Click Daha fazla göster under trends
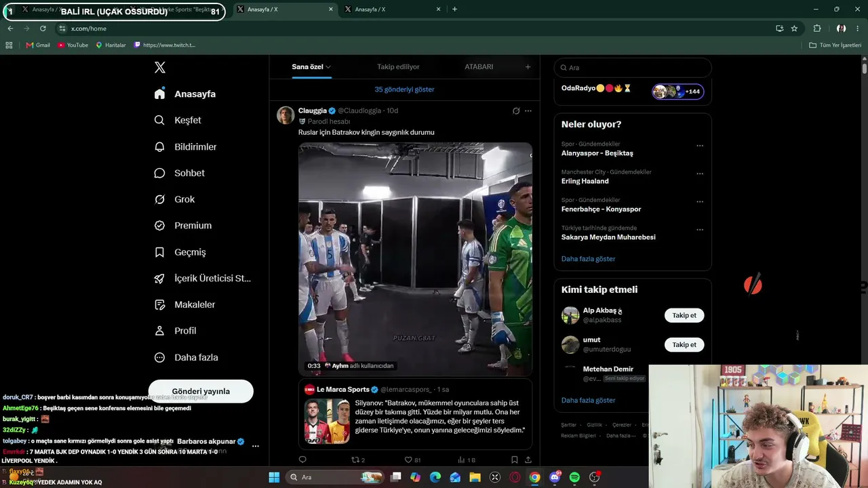The width and height of the screenshot is (868, 488). click(589, 259)
